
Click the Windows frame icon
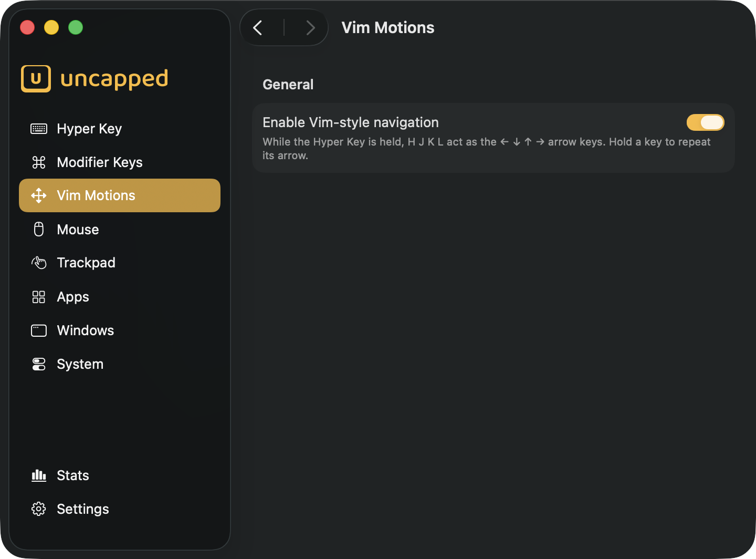[x=39, y=330]
